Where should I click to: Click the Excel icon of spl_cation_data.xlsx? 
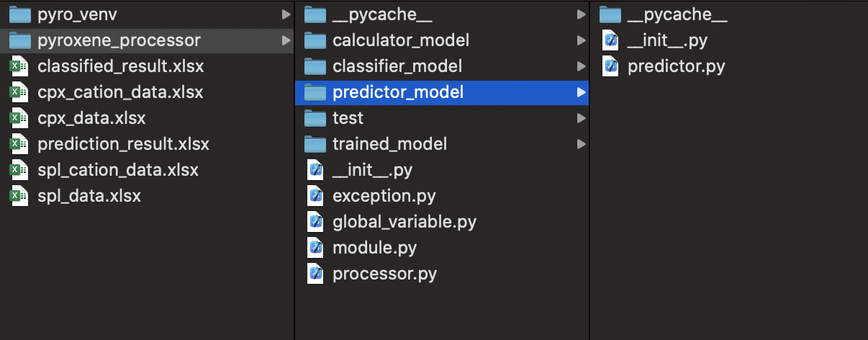point(18,170)
